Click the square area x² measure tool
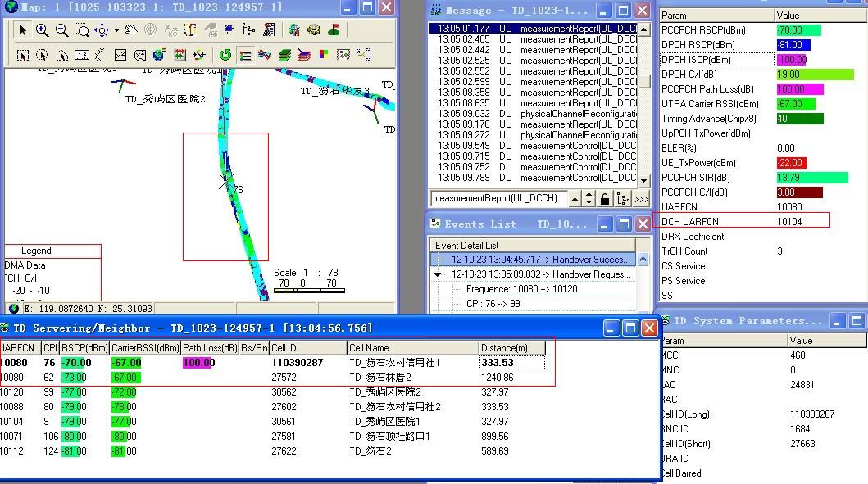Image resolution: width=868 pixels, height=484 pixels. click(120, 55)
